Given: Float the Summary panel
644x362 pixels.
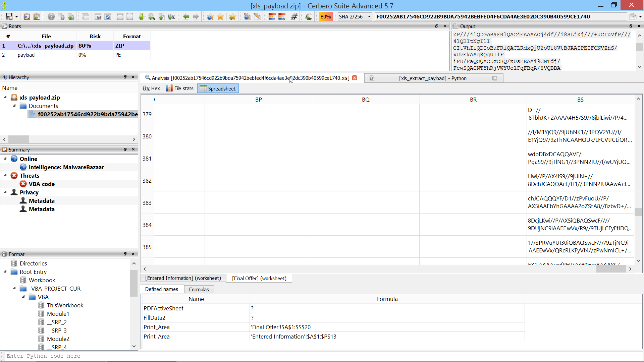Looking at the screenshot, I should pyautogui.click(x=125, y=149).
